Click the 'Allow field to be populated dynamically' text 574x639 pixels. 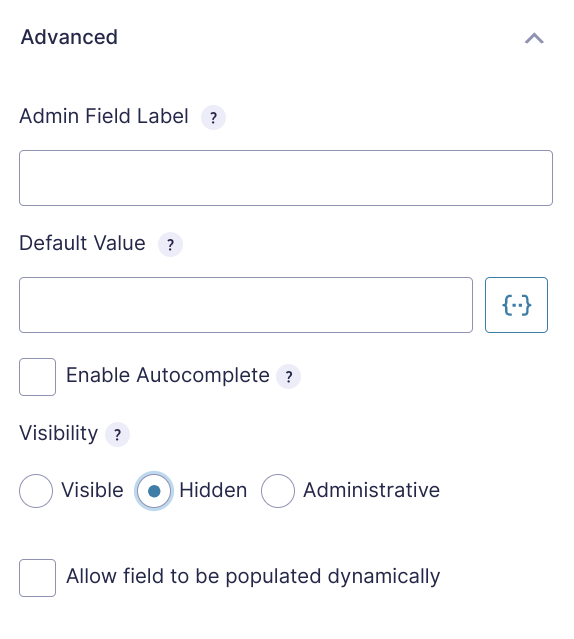pyautogui.click(x=253, y=577)
